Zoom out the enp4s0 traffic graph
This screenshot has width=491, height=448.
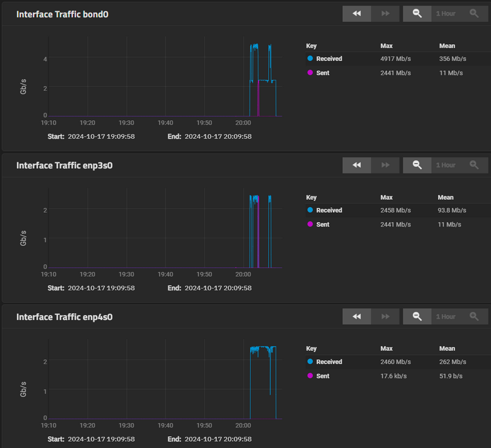tap(418, 317)
